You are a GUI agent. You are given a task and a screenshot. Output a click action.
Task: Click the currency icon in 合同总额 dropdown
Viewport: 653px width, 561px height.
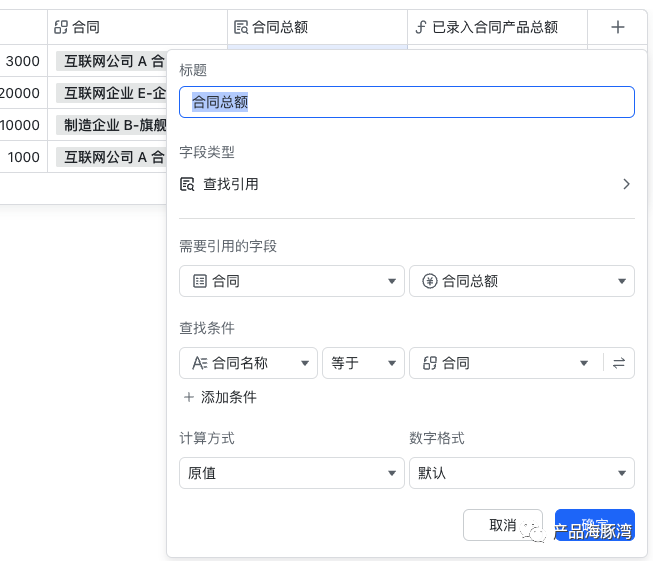pyautogui.click(x=429, y=281)
